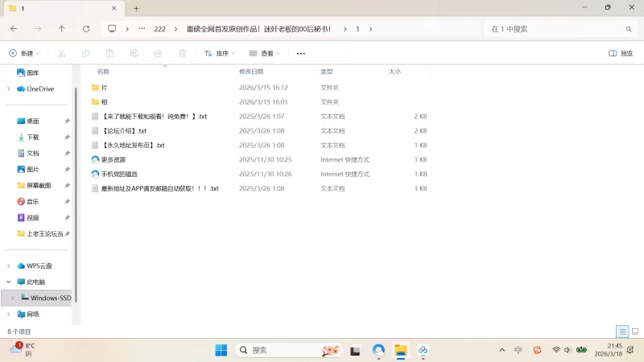Open a new Explorer tab

(x=136, y=8)
